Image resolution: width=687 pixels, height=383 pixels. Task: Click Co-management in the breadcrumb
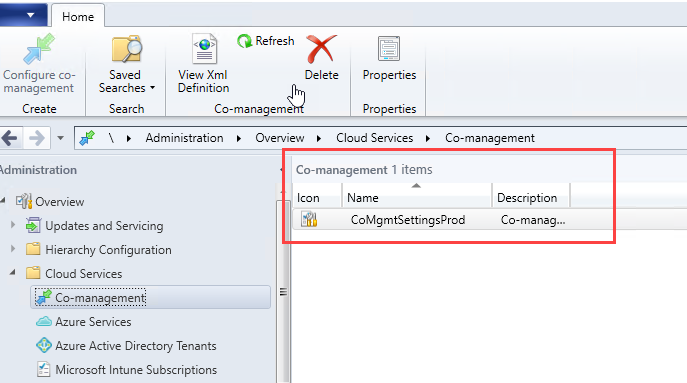point(490,138)
